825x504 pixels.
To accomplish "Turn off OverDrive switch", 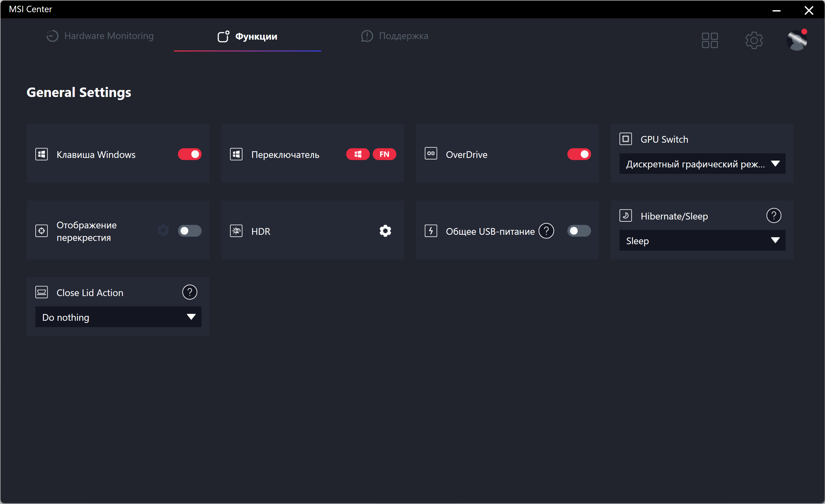I will coord(579,154).
